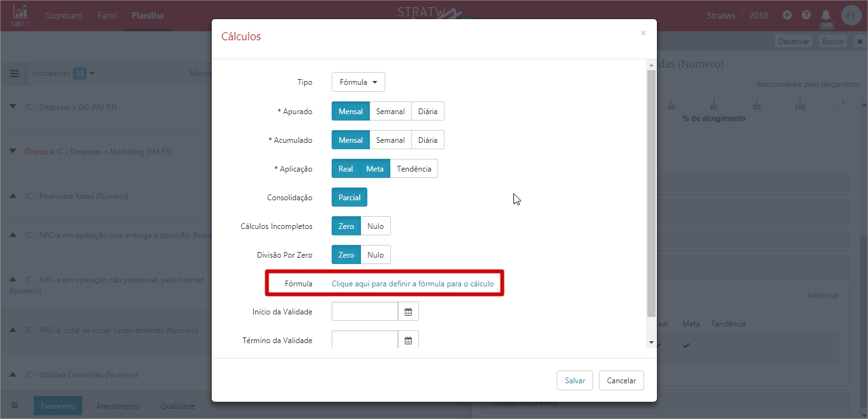Collapse Diretoria IC - Despesas x Marketing row
Image resolution: width=868 pixels, height=419 pixels.
point(13,152)
